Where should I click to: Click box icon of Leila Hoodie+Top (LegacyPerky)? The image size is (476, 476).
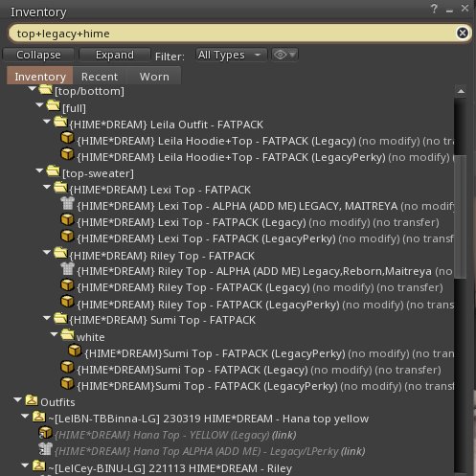coord(67,154)
